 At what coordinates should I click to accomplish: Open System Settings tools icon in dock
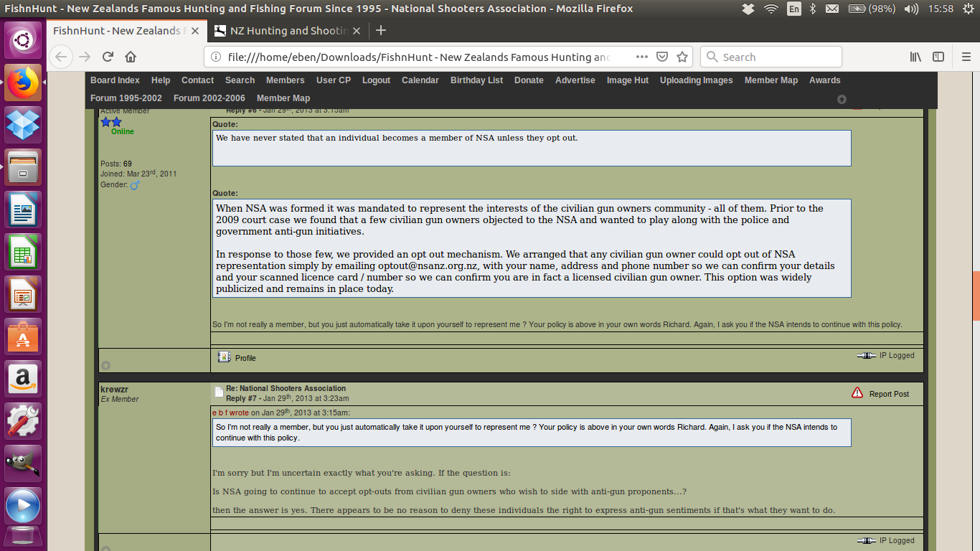(24, 421)
